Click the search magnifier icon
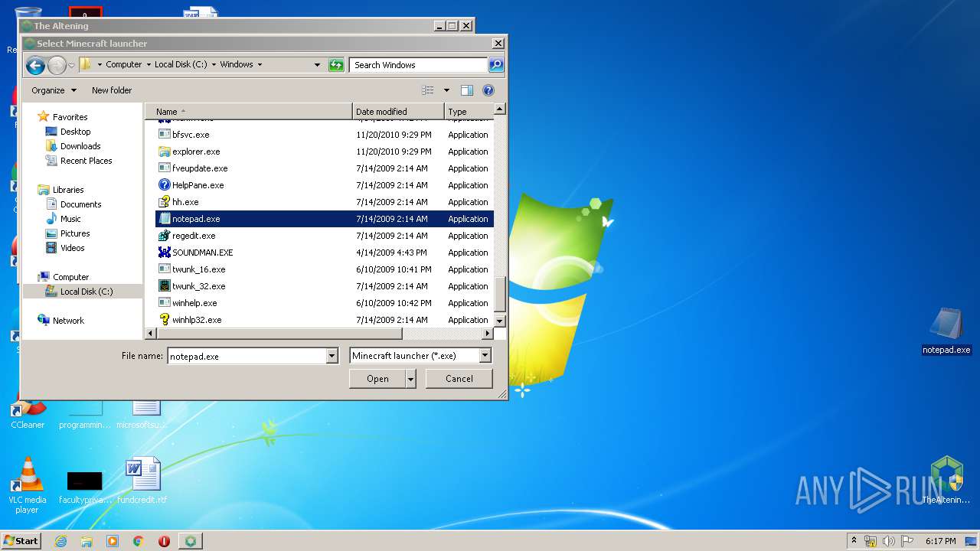Image resolution: width=980 pixels, height=551 pixels. click(496, 65)
